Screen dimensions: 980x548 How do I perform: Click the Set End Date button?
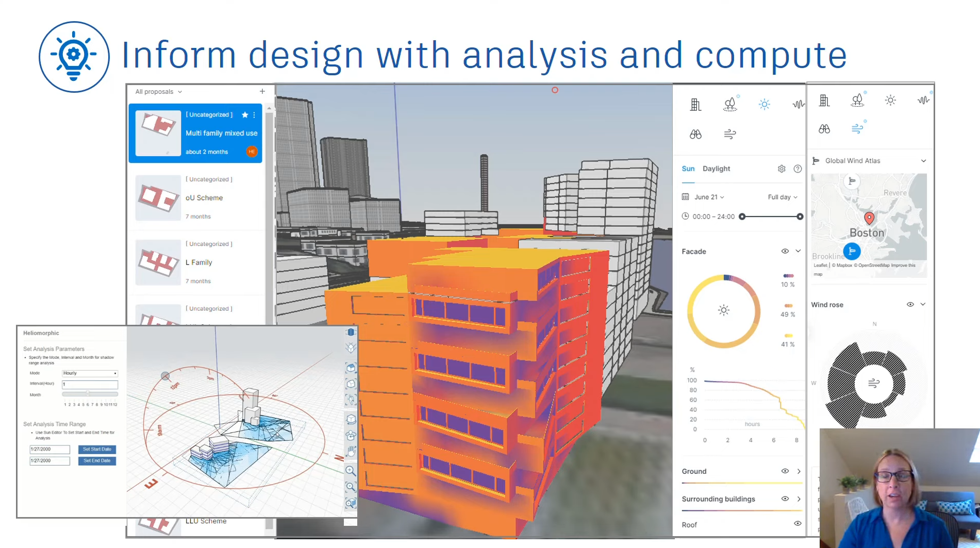tap(97, 460)
